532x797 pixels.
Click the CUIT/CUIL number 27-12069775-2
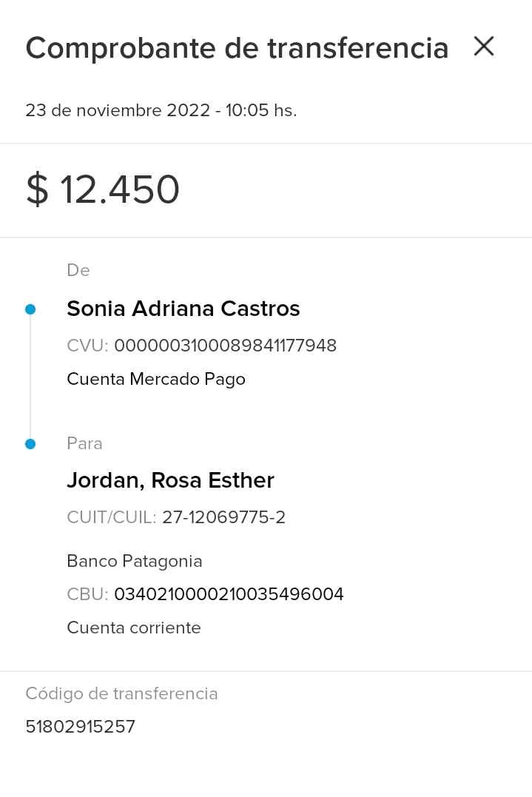coord(223,517)
